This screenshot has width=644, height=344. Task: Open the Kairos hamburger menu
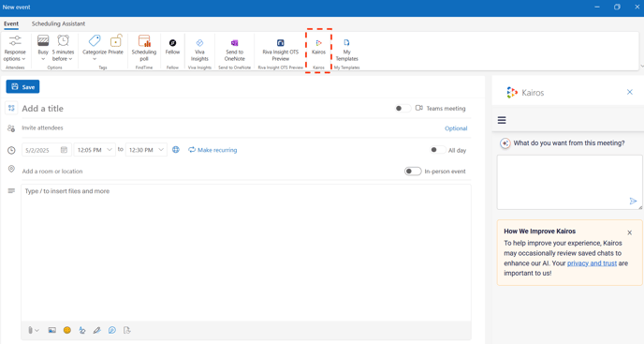[x=502, y=120]
